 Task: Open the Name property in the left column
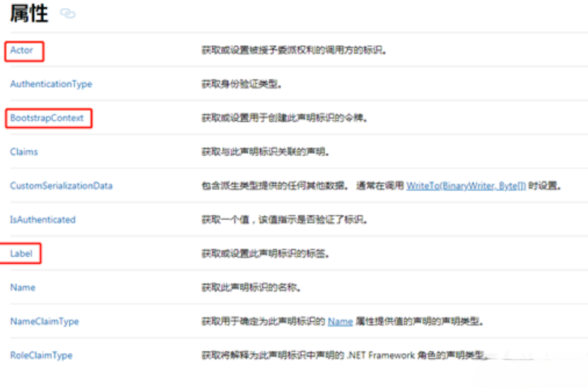point(22,288)
